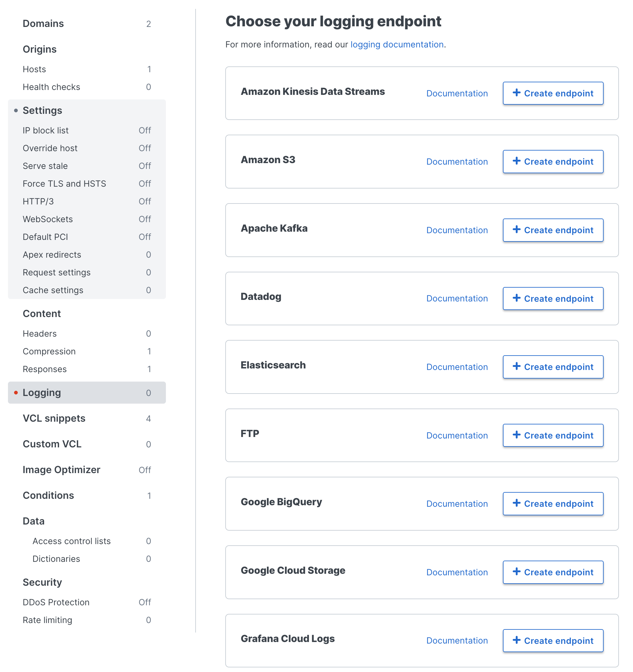
Task: Open the HTTP/3 setting
Action: click(38, 201)
